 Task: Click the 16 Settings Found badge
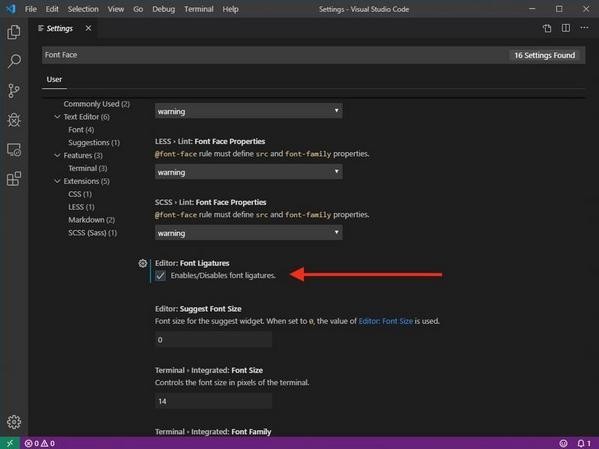click(x=544, y=55)
